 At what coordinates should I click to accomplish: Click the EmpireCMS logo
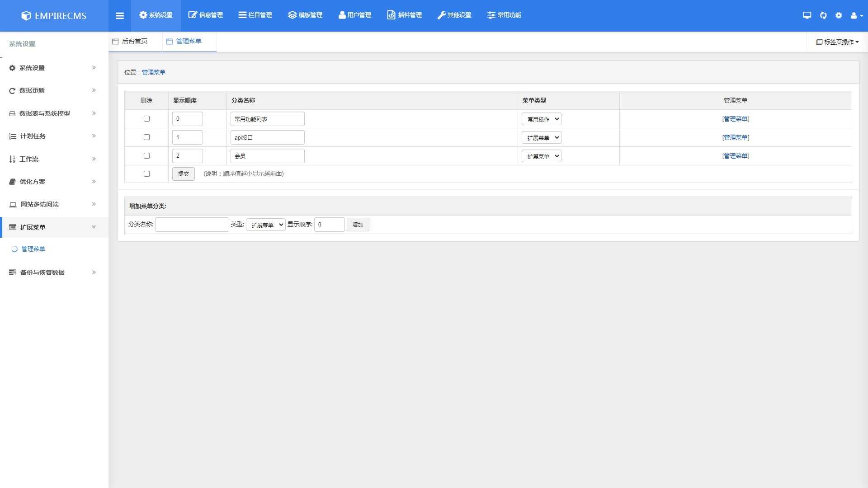click(x=54, y=15)
